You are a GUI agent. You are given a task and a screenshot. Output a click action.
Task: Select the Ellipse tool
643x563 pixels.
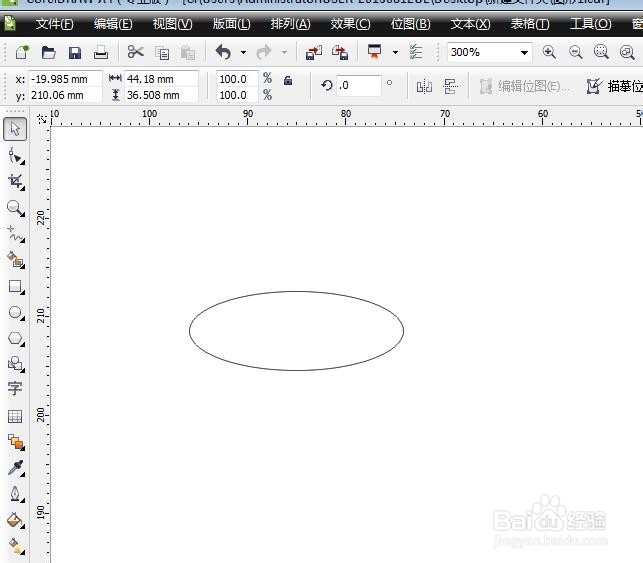tap(16, 312)
